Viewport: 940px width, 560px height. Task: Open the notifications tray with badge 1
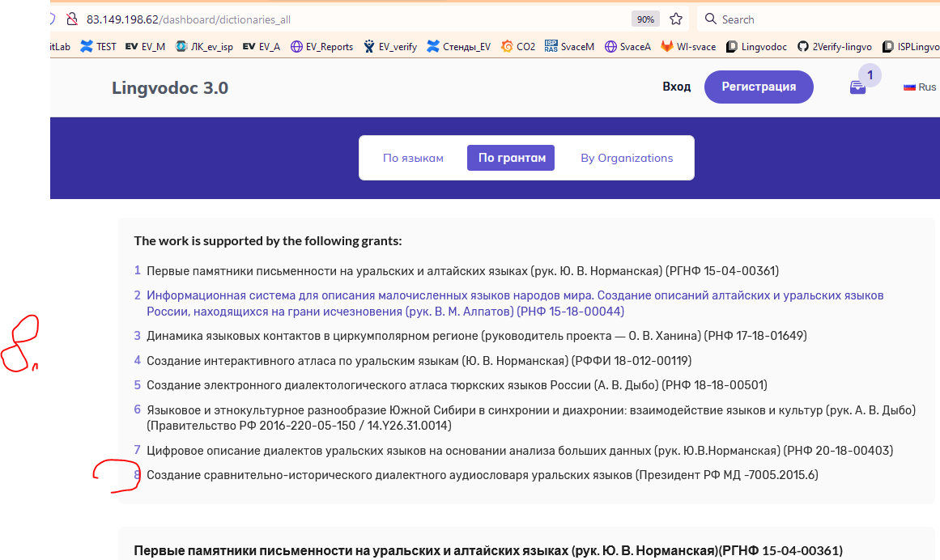point(857,86)
